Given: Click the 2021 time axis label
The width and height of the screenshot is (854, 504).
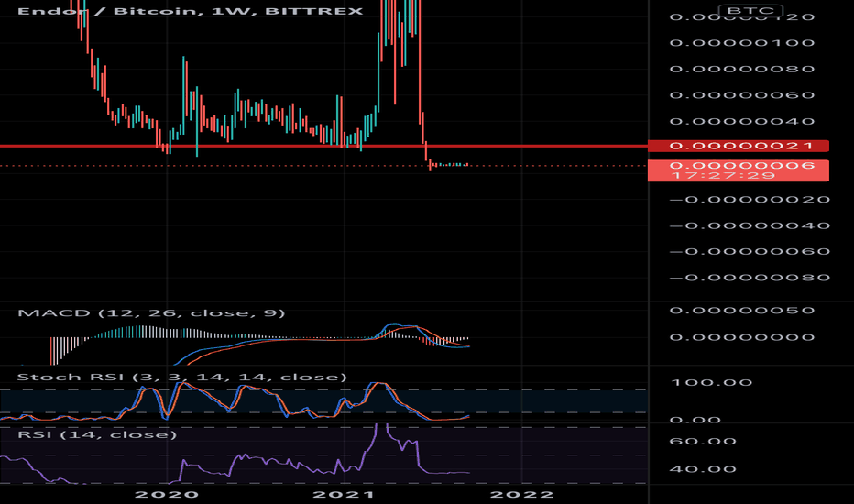Looking at the screenshot, I should (x=344, y=495).
